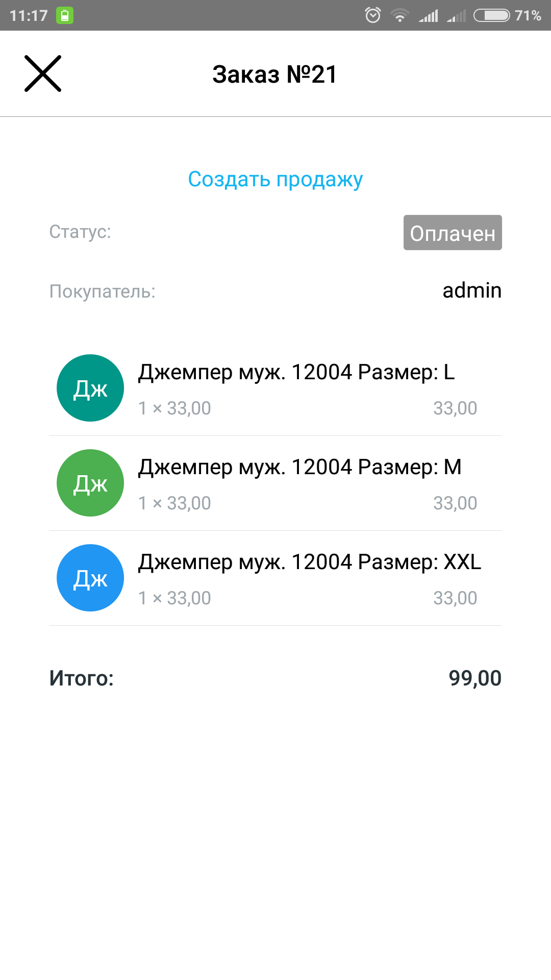Tap the first cellular signal strength icon

pos(429,16)
